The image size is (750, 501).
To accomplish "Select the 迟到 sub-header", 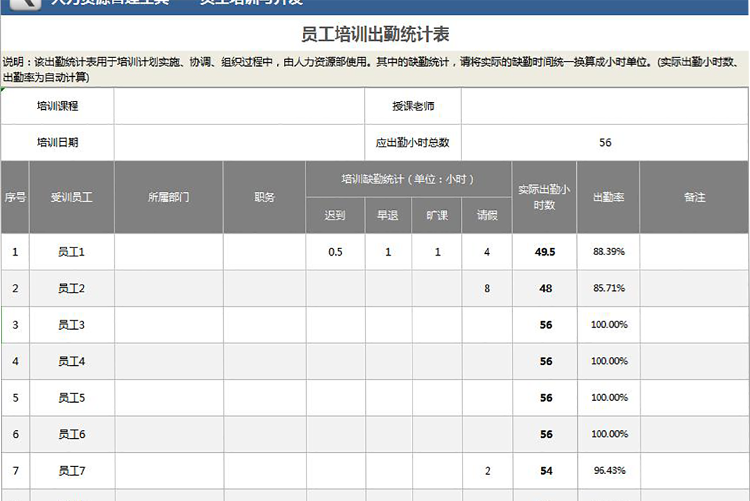I will pos(335,215).
